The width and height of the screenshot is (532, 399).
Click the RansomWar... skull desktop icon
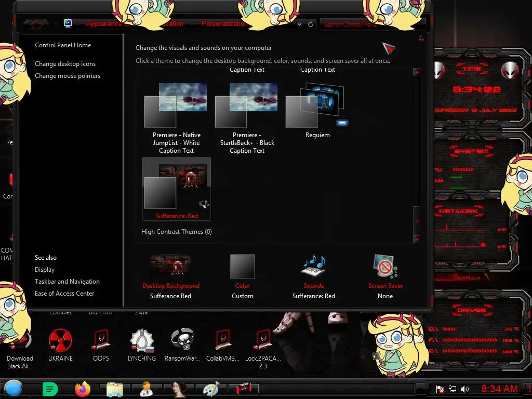point(182,345)
